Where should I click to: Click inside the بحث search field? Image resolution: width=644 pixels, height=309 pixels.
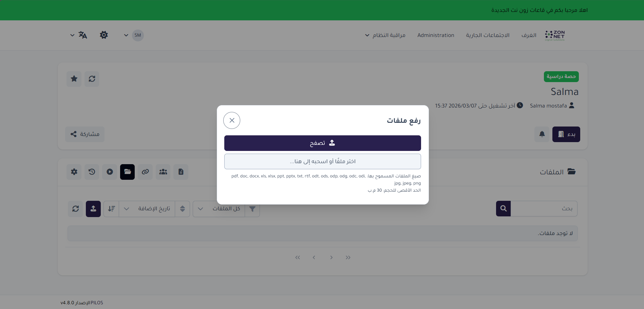(543, 209)
